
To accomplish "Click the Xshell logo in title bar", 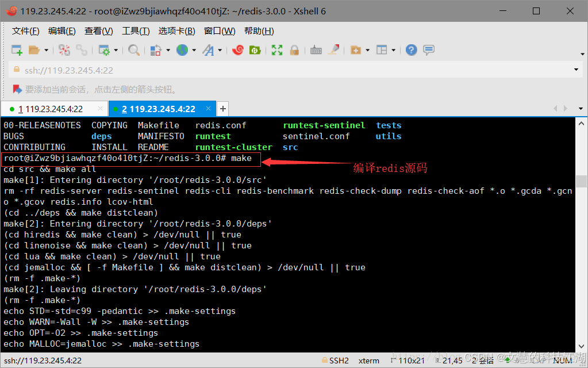I will click(11, 11).
